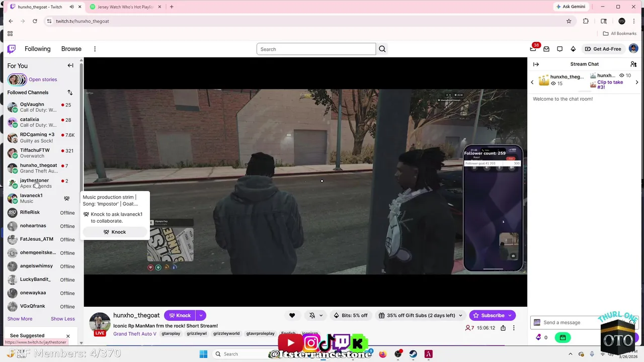
Task: Collapse the For You sidebar
Action: pos(70,65)
